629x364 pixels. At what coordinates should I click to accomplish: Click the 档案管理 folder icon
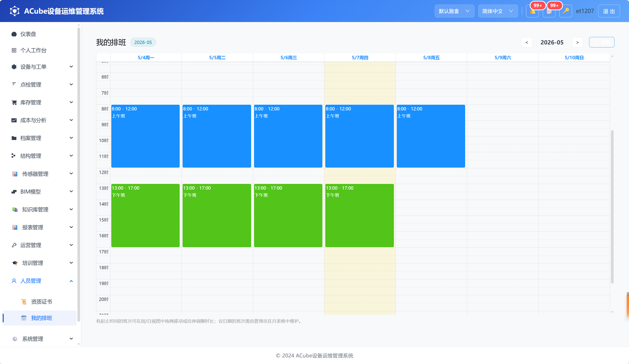coord(14,138)
